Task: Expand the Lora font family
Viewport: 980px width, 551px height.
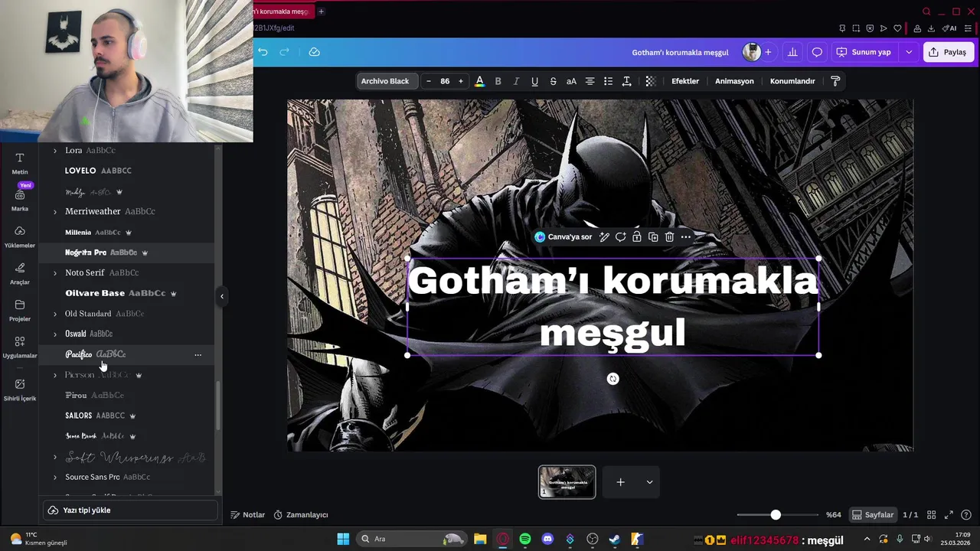Action: [x=54, y=151]
